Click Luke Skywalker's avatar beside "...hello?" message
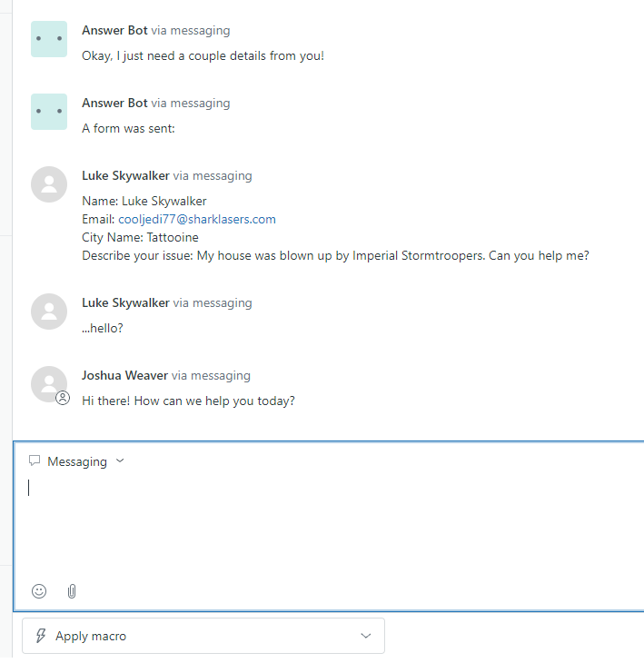Screen dimensions: 644x663 [49, 312]
